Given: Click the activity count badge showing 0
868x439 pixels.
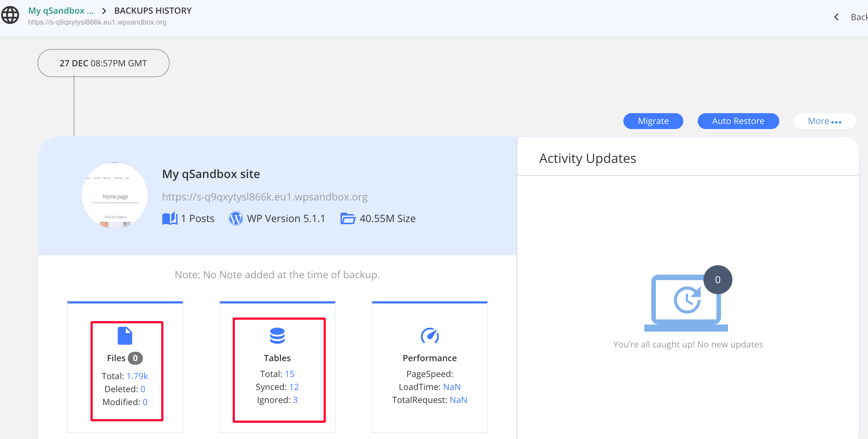Looking at the screenshot, I should [x=718, y=280].
